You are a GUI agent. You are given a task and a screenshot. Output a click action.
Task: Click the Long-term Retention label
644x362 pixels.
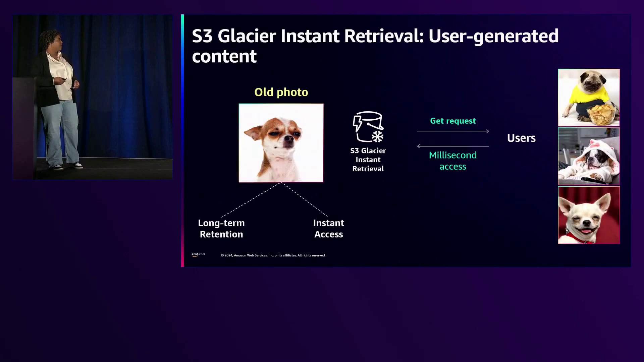pos(221,229)
